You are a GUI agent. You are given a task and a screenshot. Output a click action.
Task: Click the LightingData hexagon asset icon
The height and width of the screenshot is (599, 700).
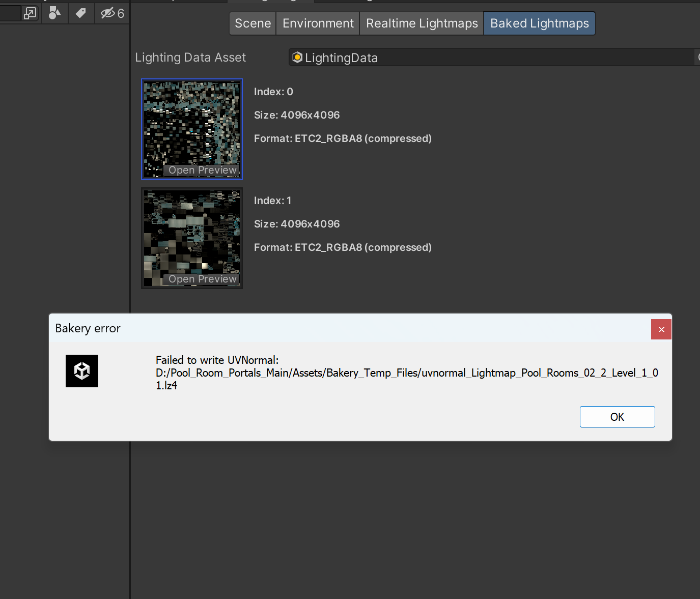(297, 57)
